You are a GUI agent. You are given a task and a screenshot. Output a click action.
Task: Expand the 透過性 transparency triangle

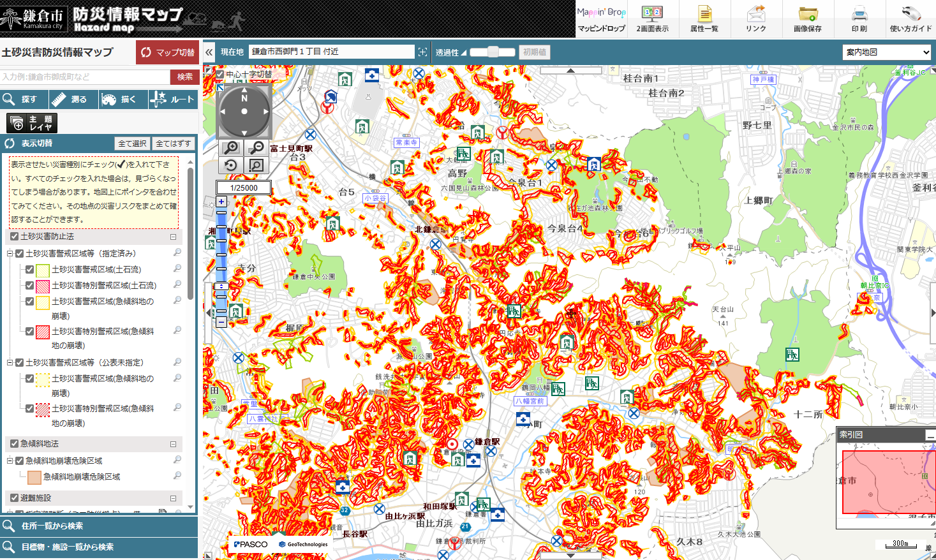coord(464,53)
